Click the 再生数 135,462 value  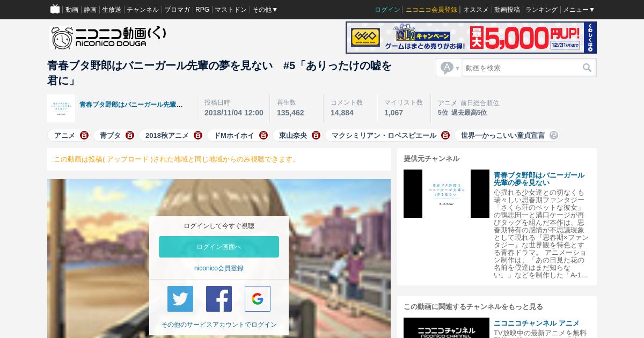click(290, 113)
